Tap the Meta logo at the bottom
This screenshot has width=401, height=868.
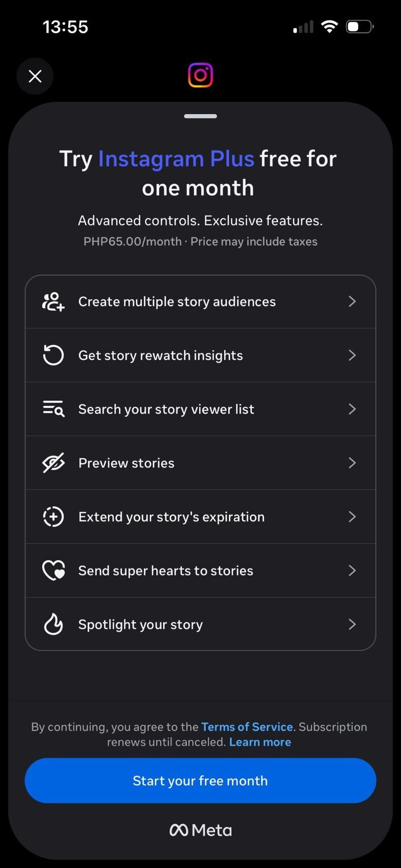pos(200,830)
